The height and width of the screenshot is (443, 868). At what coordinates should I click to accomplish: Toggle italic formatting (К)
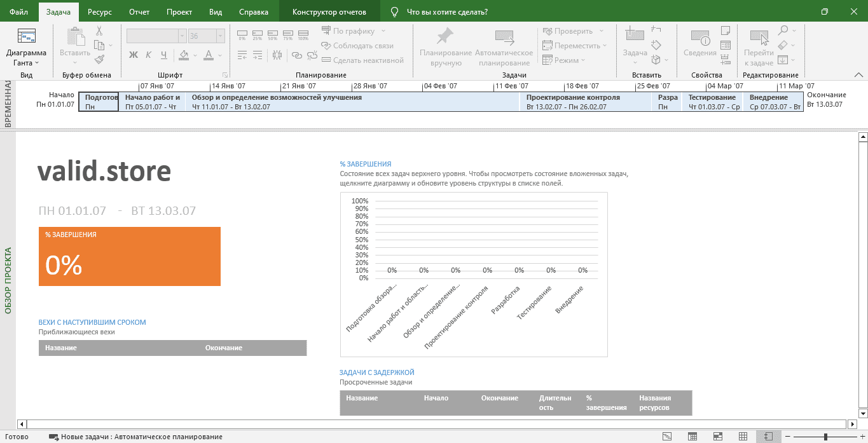pos(149,55)
